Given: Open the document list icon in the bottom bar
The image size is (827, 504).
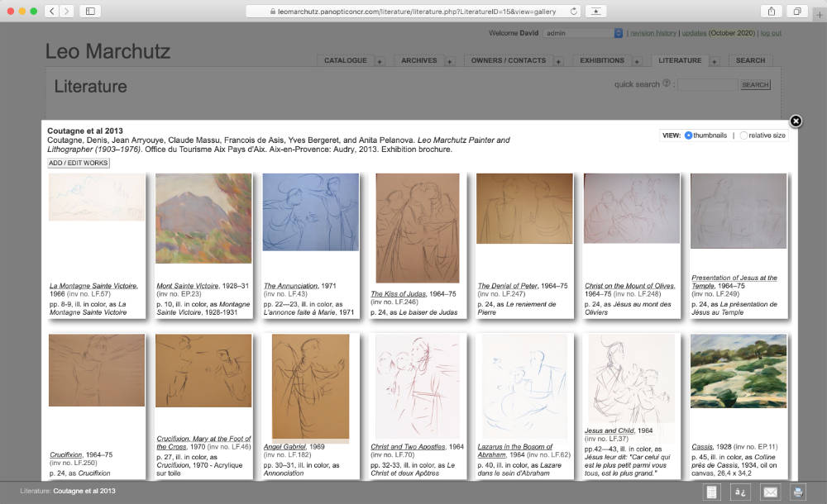Looking at the screenshot, I should 711,492.
